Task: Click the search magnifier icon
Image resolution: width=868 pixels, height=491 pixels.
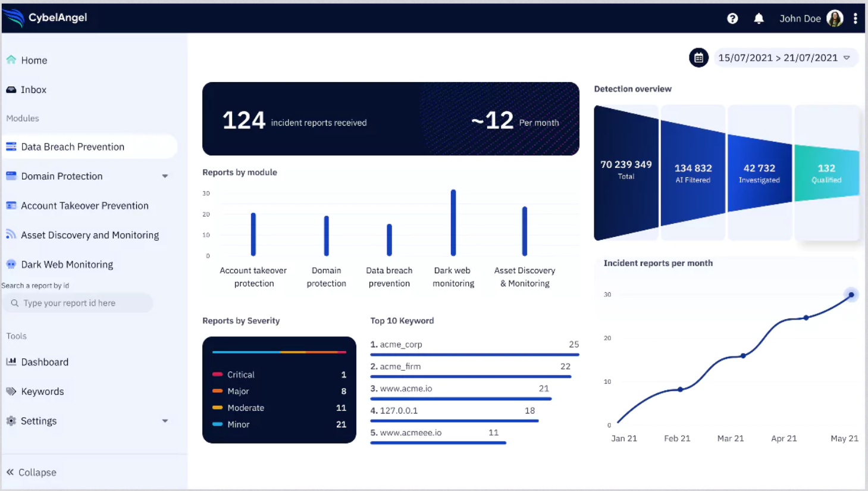Action: pos(15,303)
